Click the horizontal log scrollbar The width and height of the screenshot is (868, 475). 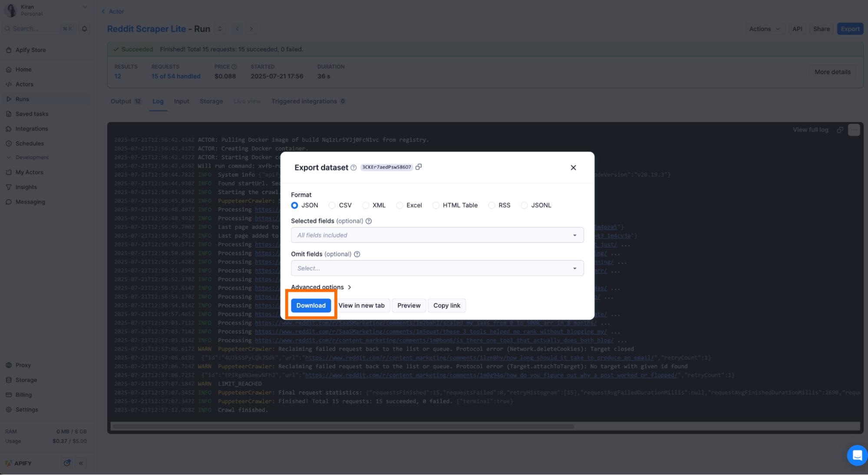[343, 426]
